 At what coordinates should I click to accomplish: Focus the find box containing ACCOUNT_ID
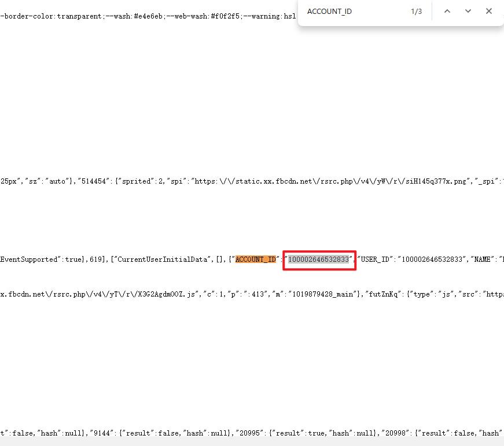click(x=353, y=12)
